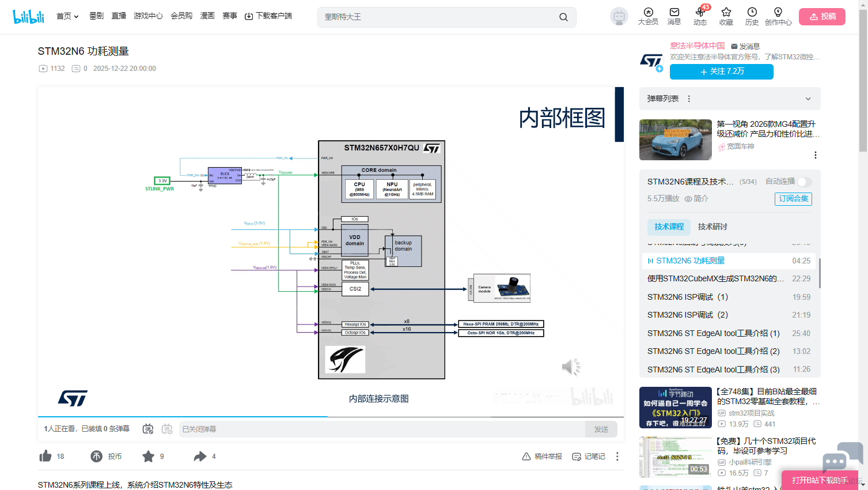The width and height of the screenshot is (868, 490).
Task: Play 使用STM32CubeMX生成STM32N6 playlist item
Action: point(729,278)
